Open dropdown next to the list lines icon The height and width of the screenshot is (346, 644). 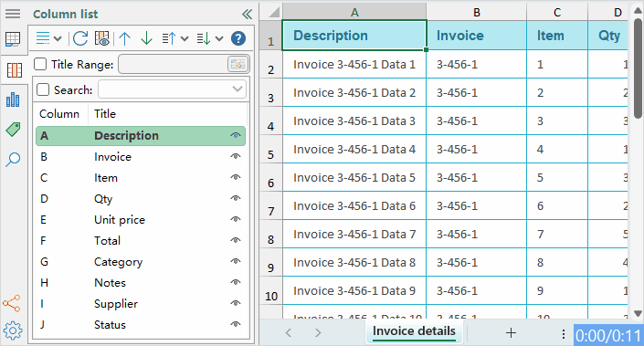pos(58,39)
